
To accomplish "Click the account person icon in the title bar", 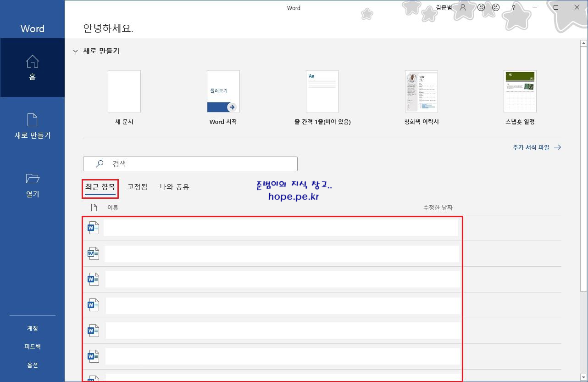I will pos(463,7).
